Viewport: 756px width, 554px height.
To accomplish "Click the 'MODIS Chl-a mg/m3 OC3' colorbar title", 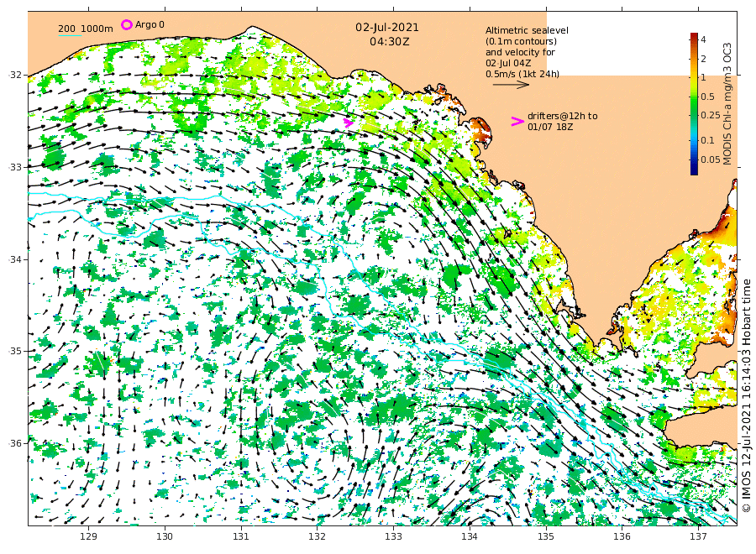I will (727, 104).
